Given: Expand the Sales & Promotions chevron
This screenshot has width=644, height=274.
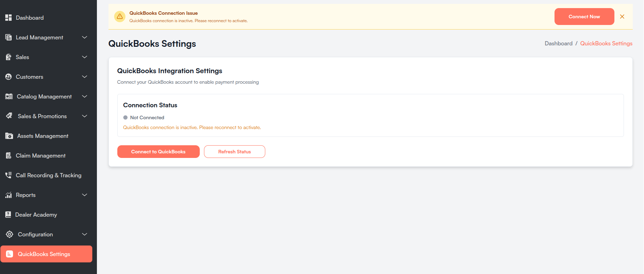Looking at the screenshot, I should click(x=85, y=116).
